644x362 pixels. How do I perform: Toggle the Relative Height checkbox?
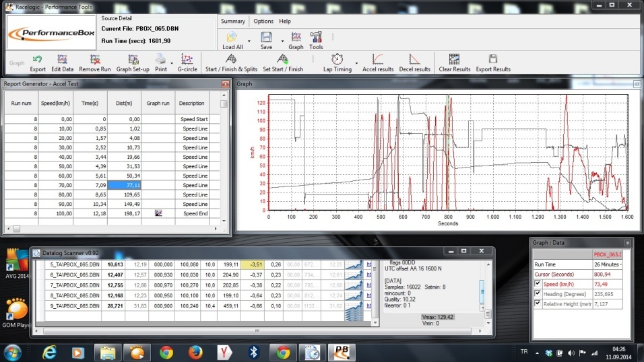[x=537, y=303]
